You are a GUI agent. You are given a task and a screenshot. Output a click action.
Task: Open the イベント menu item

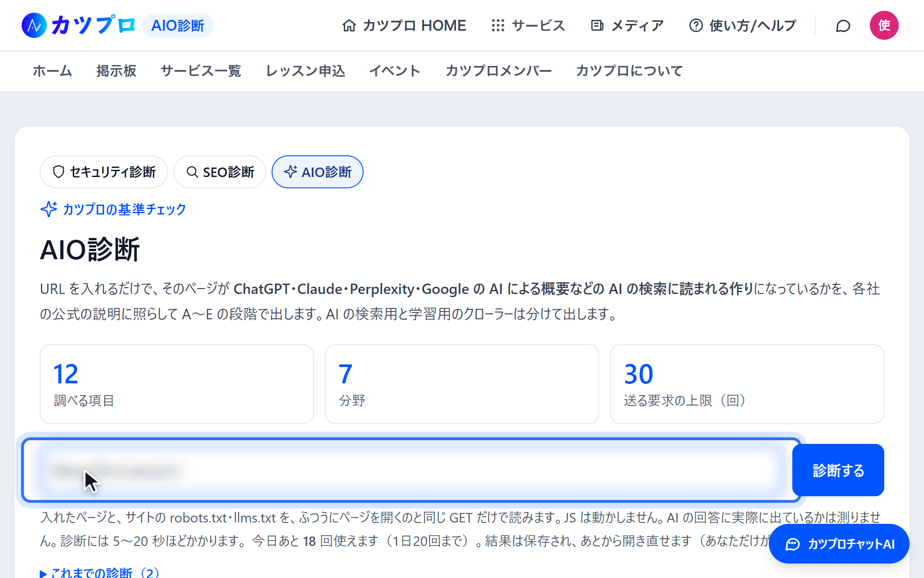tap(395, 71)
